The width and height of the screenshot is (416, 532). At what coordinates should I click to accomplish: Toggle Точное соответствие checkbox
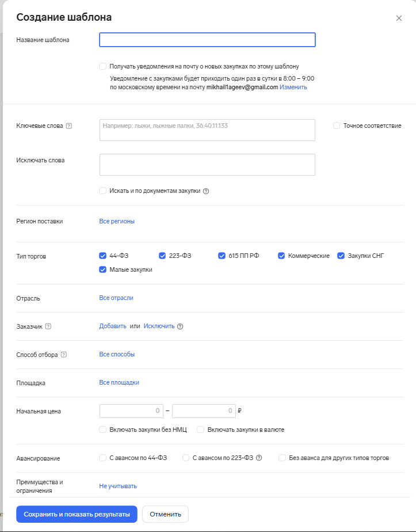tap(337, 126)
